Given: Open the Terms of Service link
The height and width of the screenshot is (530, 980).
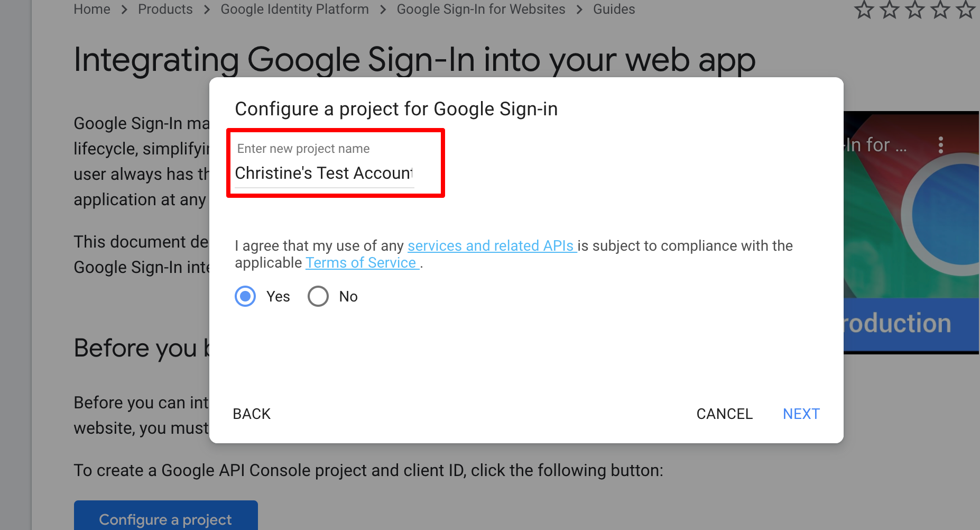Looking at the screenshot, I should 361,262.
